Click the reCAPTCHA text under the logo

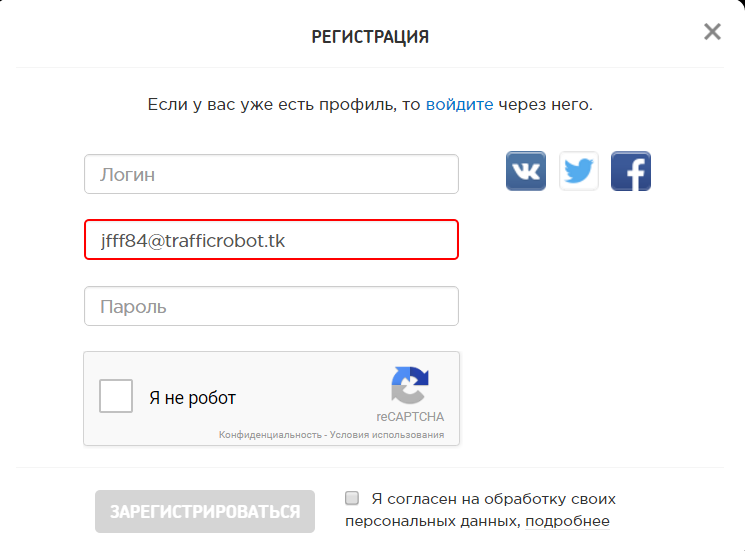[410, 417]
